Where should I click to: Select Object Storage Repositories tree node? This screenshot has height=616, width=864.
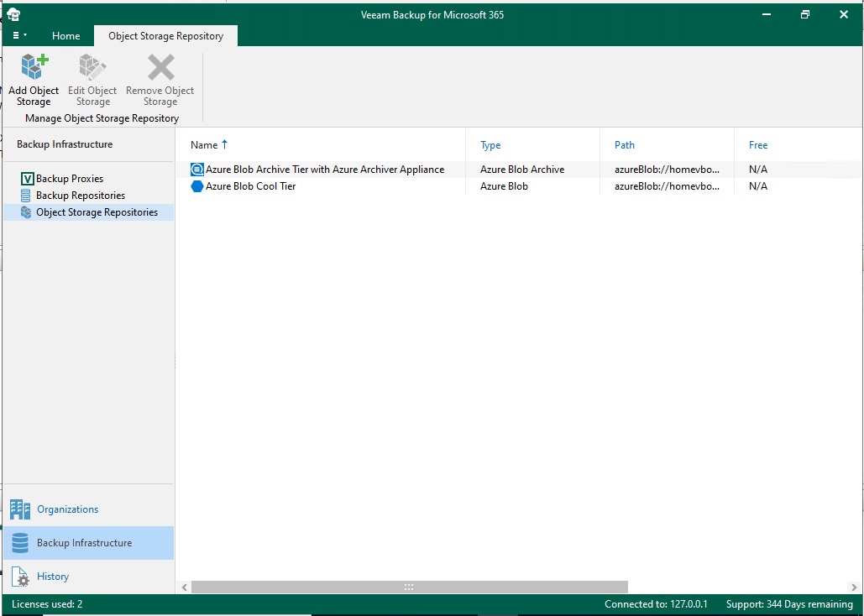(89, 212)
